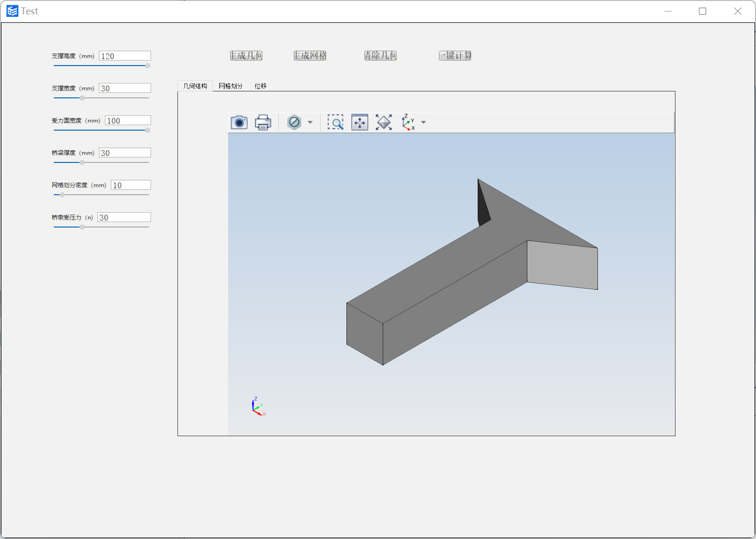
Task: Click the Test app icon in title bar
Action: point(12,11)
